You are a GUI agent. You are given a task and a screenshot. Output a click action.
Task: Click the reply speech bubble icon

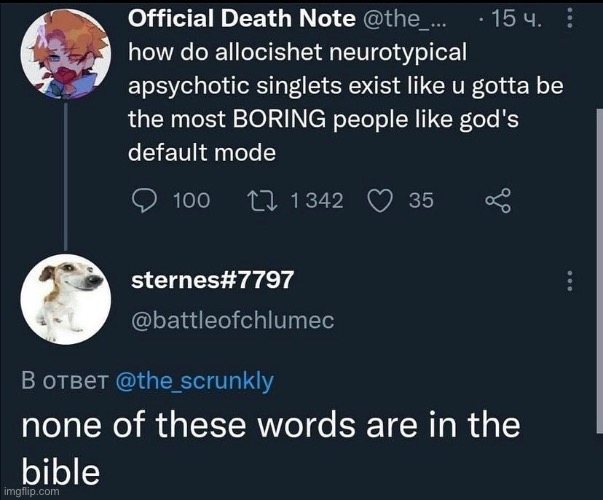pos(146,201)
